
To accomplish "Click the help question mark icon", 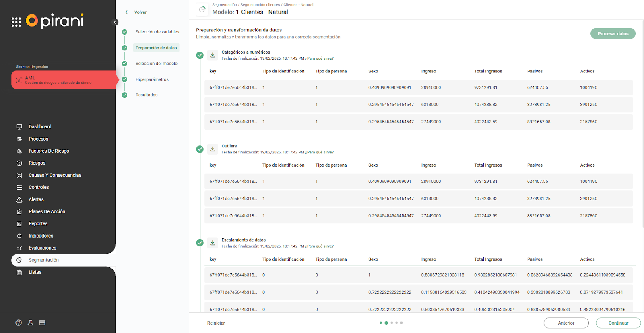I will (x=19, y=323).
